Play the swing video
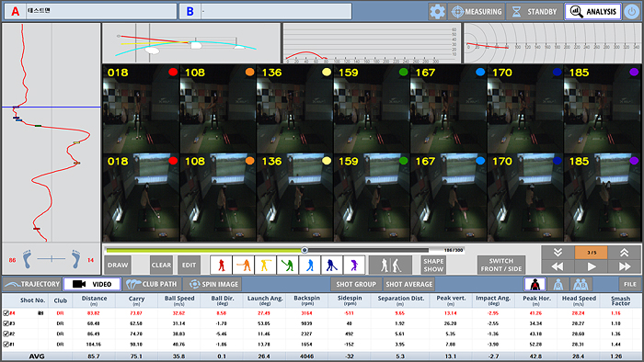The image size is (644, 362). tap(591, 266)
